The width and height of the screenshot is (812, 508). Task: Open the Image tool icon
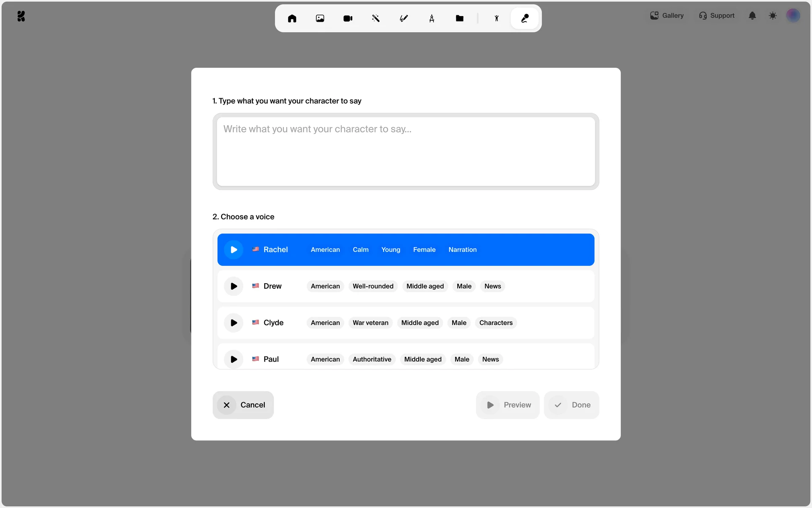coord(320,18)
